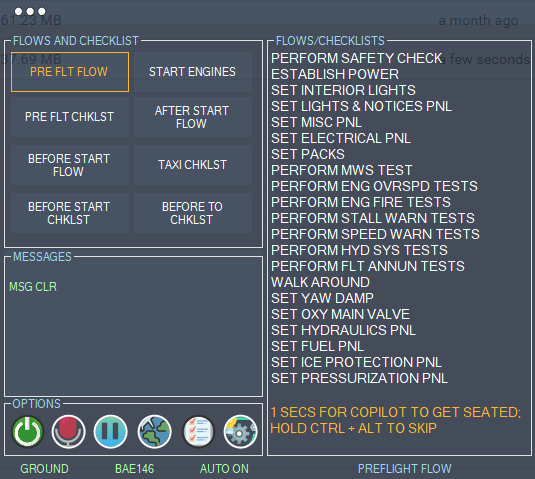This screenshot has width=535, height=479.
Task: Open the globe map icon
Action: point(155,432)
